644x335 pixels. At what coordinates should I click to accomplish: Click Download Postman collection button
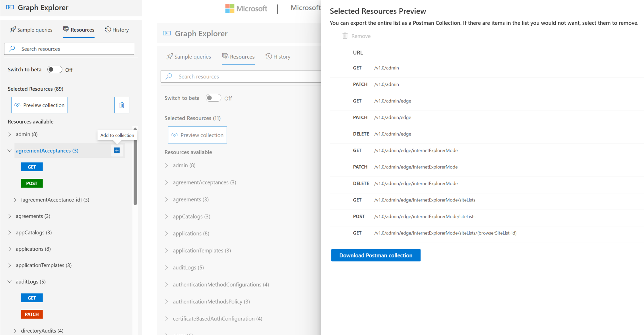pyautogui.click(x=376, y=255)
